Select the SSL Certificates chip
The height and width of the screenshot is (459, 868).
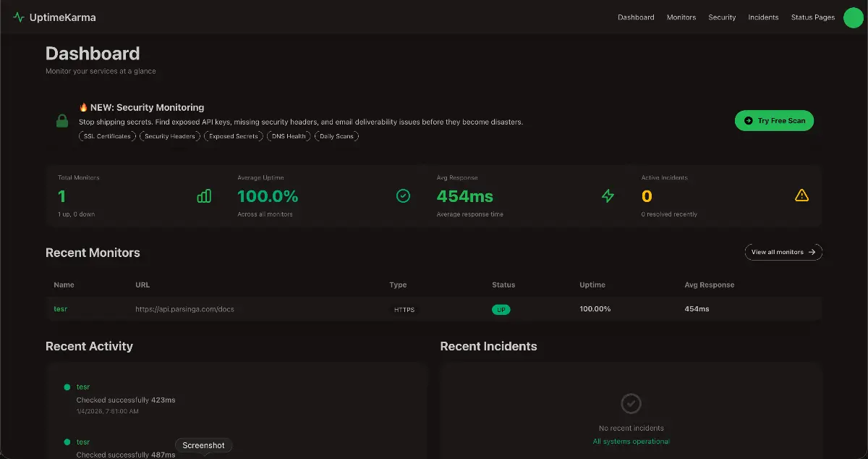(106, 136)
